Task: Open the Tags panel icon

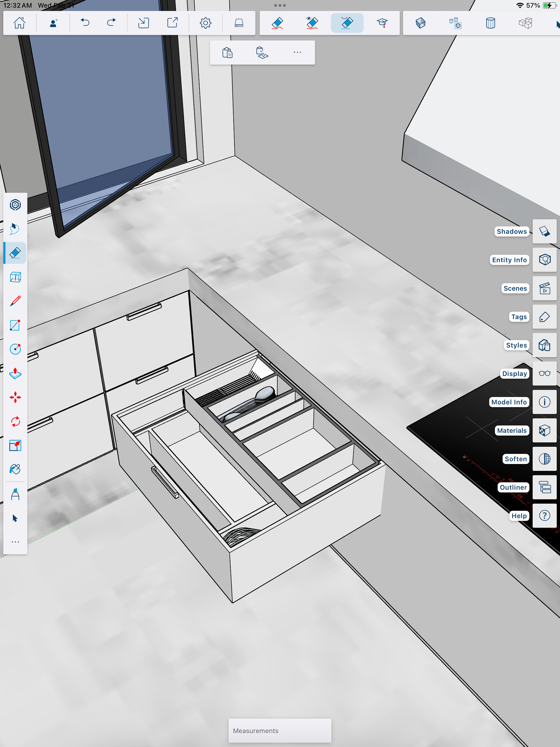Action: pos(545,317)
